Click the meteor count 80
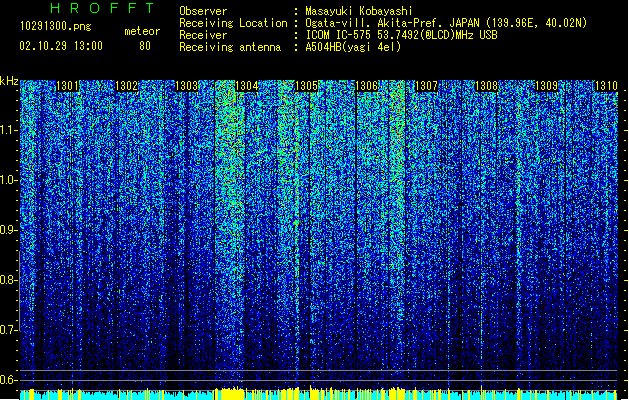 [x=145, y=46]
